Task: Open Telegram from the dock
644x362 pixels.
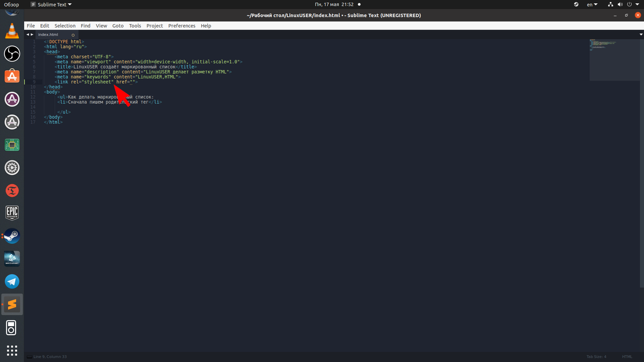Action: [x=12, y=282]
